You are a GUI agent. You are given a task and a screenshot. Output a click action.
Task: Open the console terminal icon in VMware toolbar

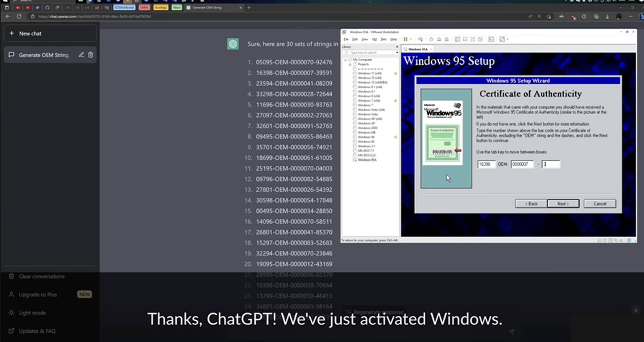[x=491, y=39]
